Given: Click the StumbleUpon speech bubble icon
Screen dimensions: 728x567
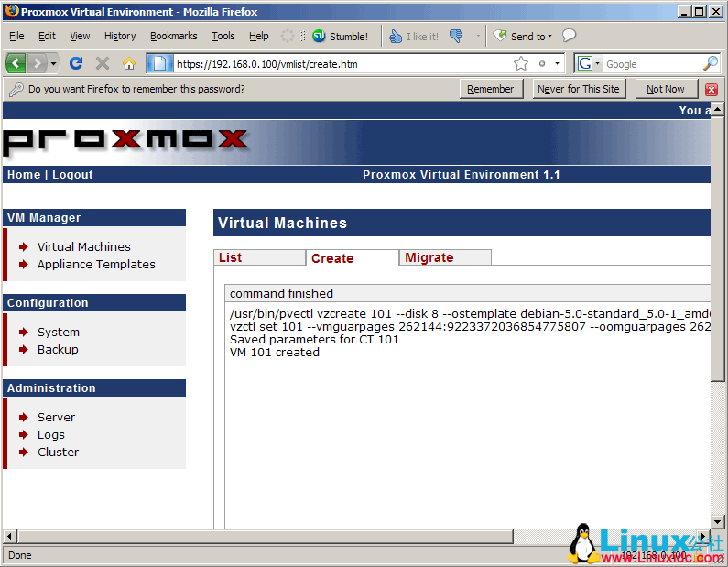Looking at the screenshot, I should coord(569,36).
